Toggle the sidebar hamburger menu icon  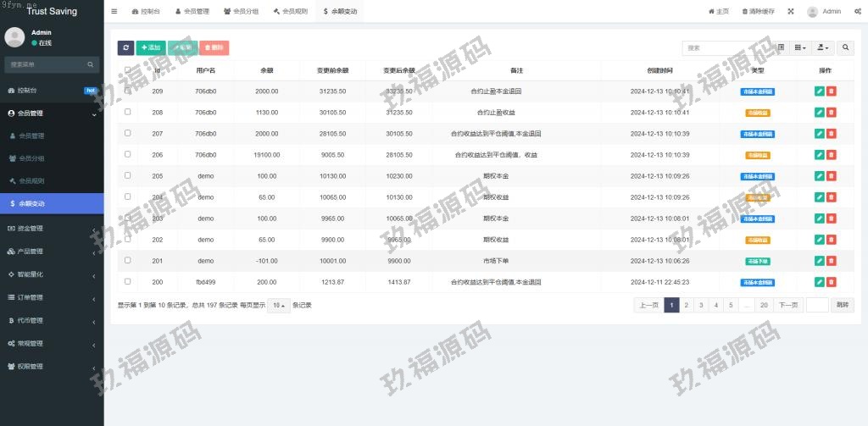[x=114, y=11]
